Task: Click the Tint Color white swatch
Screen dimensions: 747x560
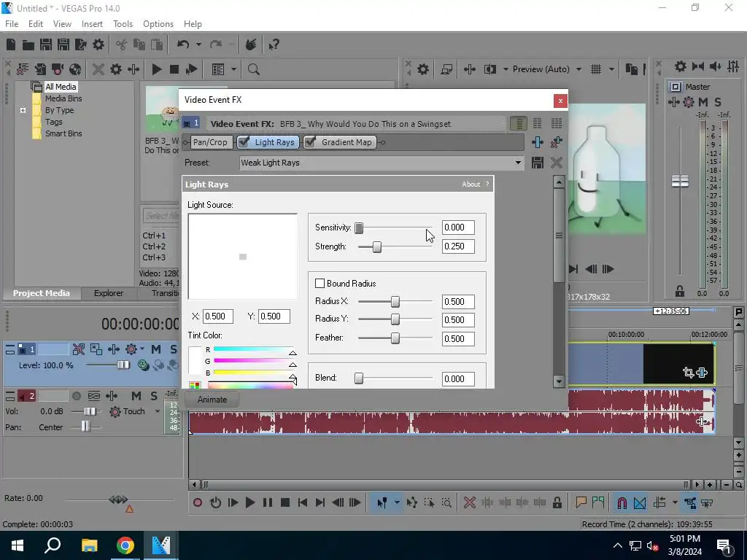Action: click(195, 360)
